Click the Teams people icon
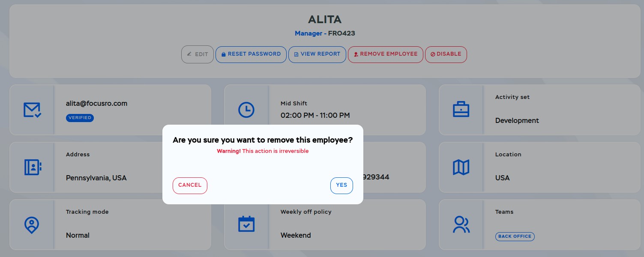Viewport: 644px width, 257px height. [x=461, y=224]
